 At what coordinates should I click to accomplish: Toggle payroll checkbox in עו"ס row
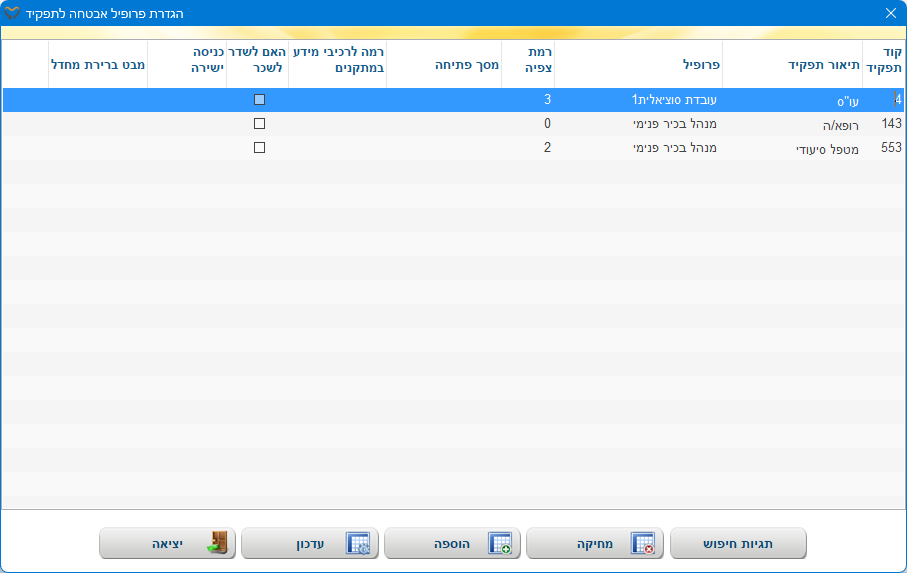pyautogui.click(x=260, y=99)
